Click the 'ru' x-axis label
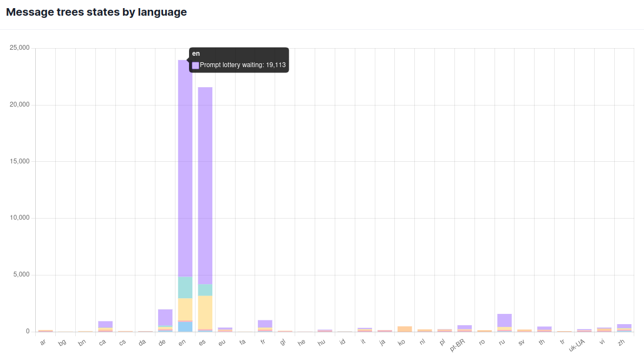644x355 pixels. click(502, 342)
